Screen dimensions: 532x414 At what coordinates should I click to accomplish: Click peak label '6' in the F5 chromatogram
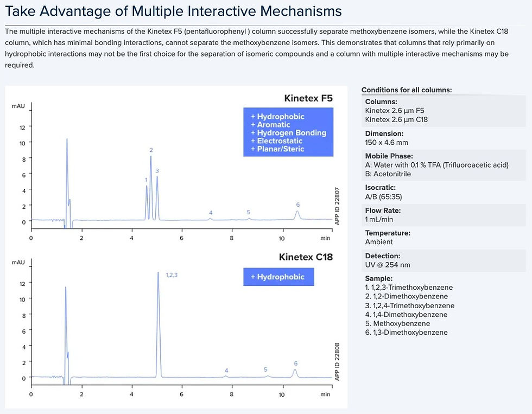tap(297, 205)
